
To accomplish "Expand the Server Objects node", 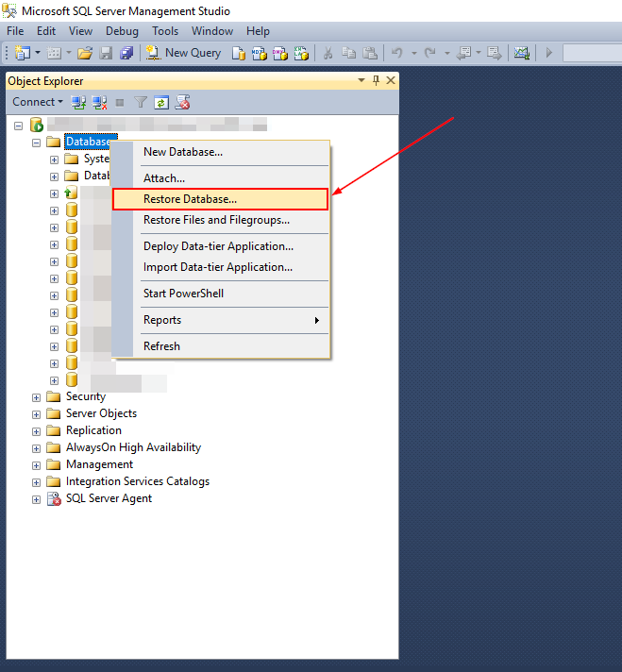I will tap(37, 415).
